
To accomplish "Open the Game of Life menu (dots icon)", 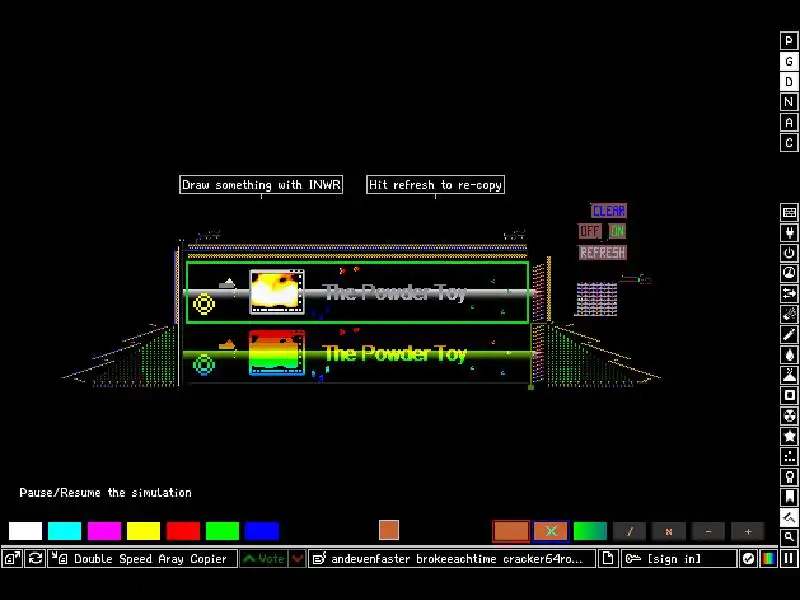I will [789, 457].
